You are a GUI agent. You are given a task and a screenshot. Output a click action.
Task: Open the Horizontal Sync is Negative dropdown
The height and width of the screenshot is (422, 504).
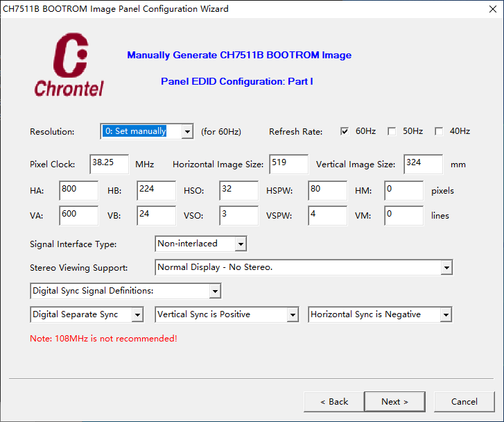pos(380,314)
